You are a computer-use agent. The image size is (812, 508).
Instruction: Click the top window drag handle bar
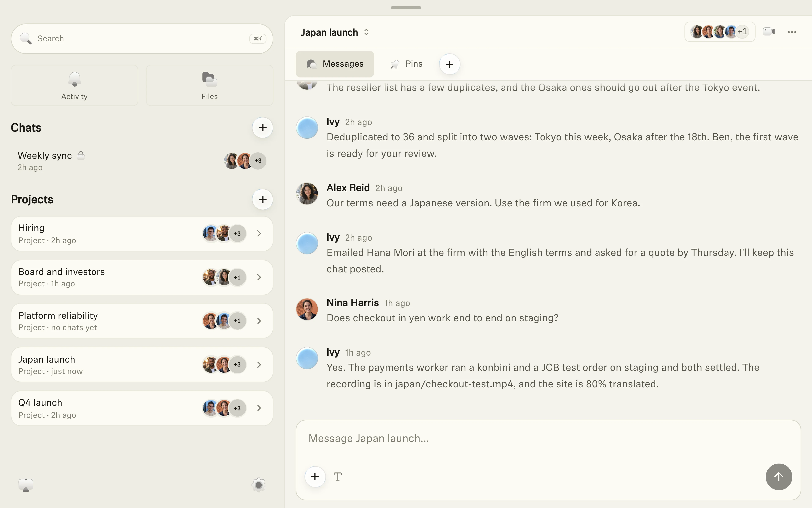point(406,7)
